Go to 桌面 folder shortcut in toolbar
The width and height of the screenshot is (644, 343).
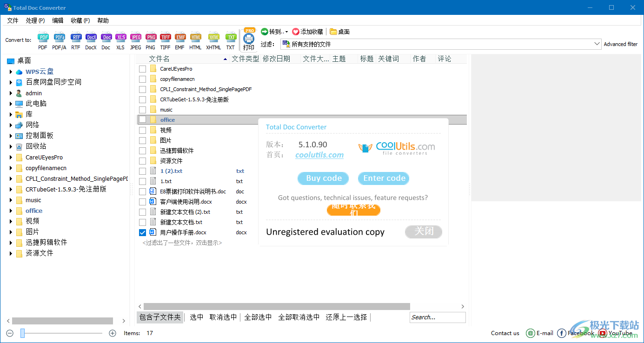pyautogui.click(x=340, y=32)
